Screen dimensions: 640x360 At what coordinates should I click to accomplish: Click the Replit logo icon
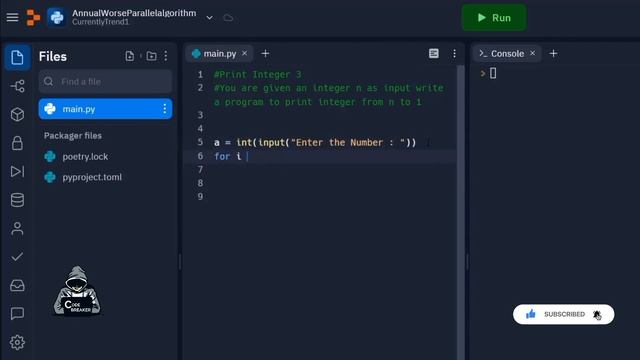click(x=33, y=18)
